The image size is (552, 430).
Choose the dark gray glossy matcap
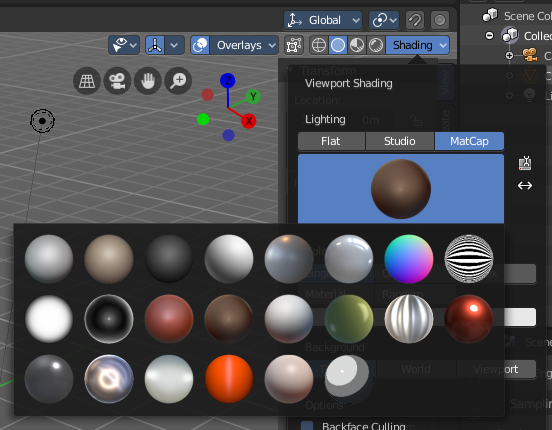(x=49, y=379)
